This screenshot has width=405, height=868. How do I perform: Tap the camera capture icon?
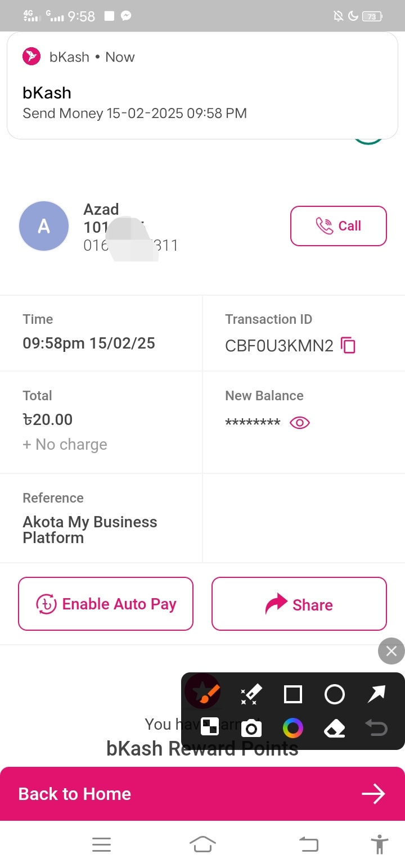(x=251, y=729)
